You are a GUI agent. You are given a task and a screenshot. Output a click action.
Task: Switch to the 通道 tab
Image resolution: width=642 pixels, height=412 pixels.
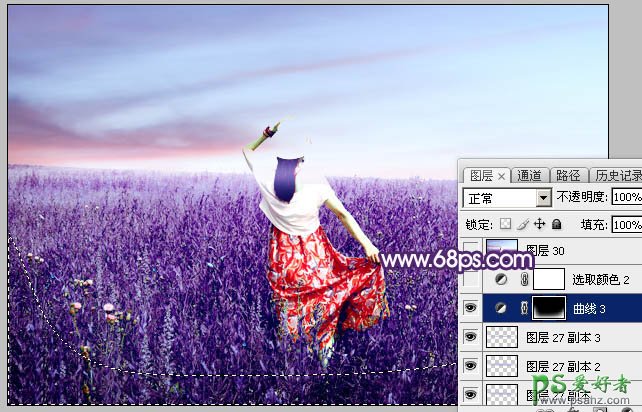point(530,175)
